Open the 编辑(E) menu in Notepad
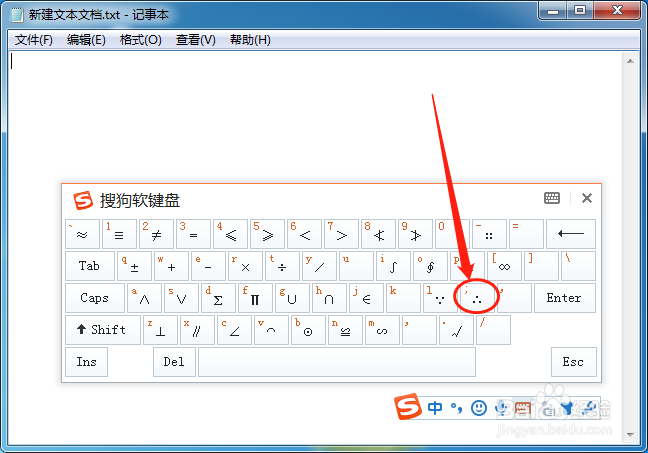Screen dimensions: 648x453 (x=86, y=40)
